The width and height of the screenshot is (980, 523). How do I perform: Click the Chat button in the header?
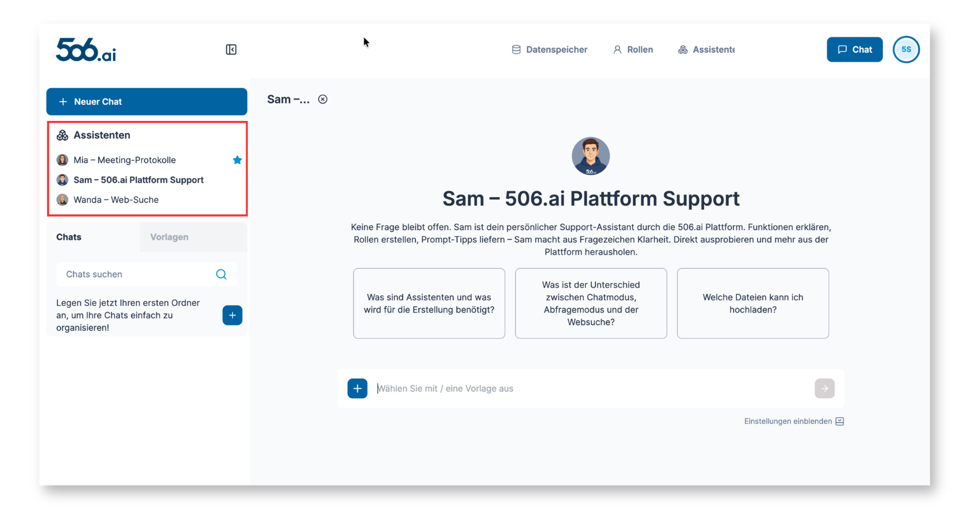point(854,50)
